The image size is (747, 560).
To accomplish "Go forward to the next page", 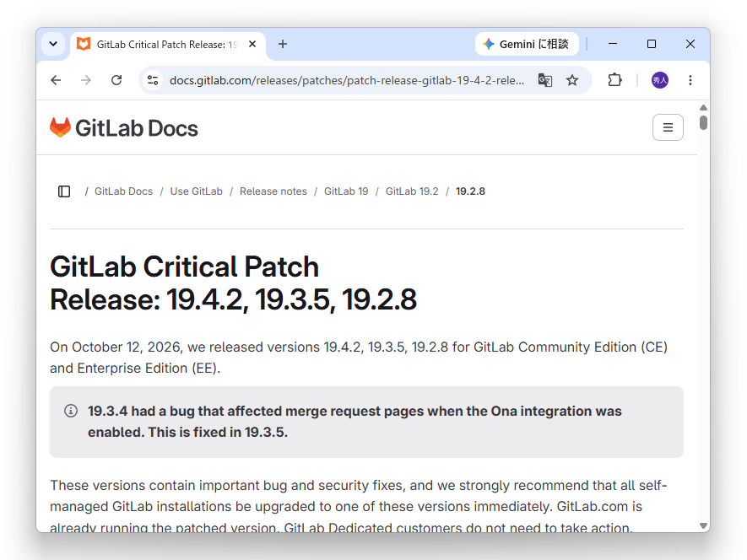I will click(86, 80).
